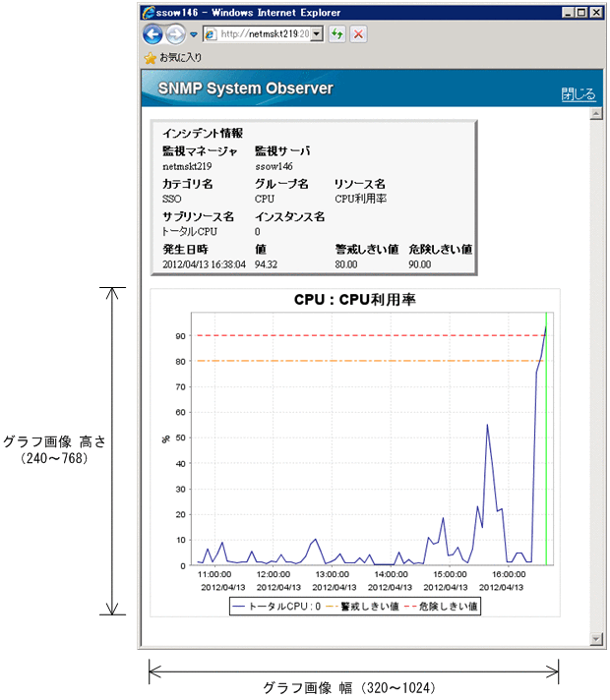Click the お気に入り favorites label

(x=181, y=58)
